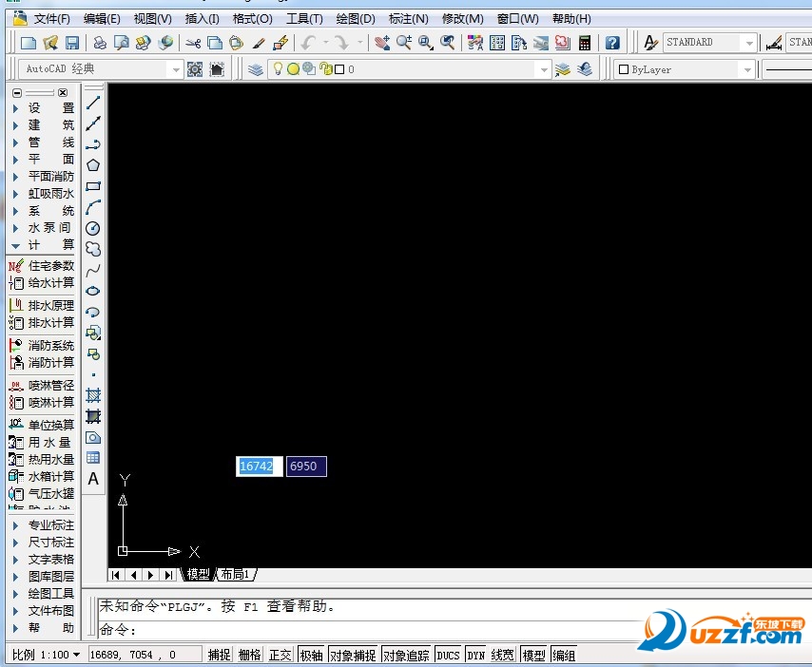Click the Pan hand icon
Viewport: 812px width, 667px height.
382,43
